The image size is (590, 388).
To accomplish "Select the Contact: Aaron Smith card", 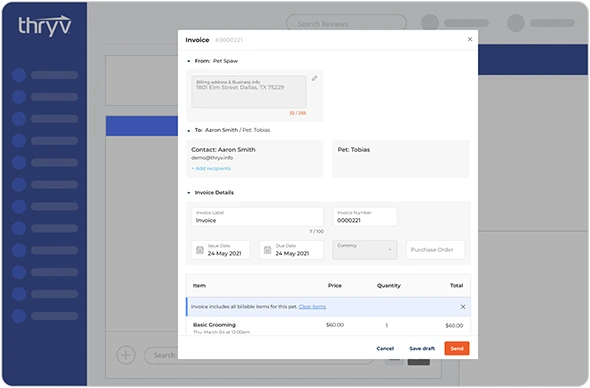I will (x=254, y=158).
